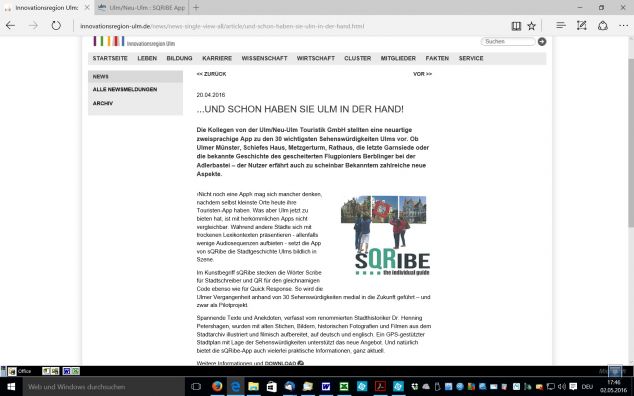
Task: Open the Windows Start menu
Action: (11, 387)
